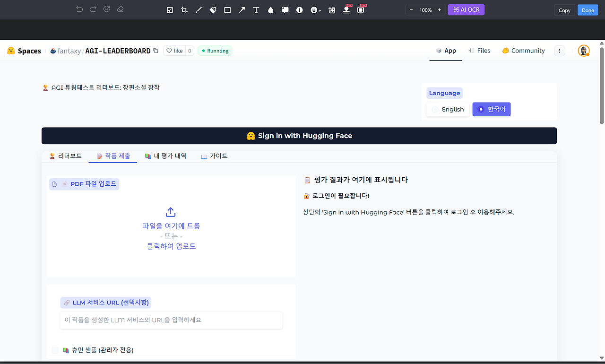Select English language option

point(448,109)
